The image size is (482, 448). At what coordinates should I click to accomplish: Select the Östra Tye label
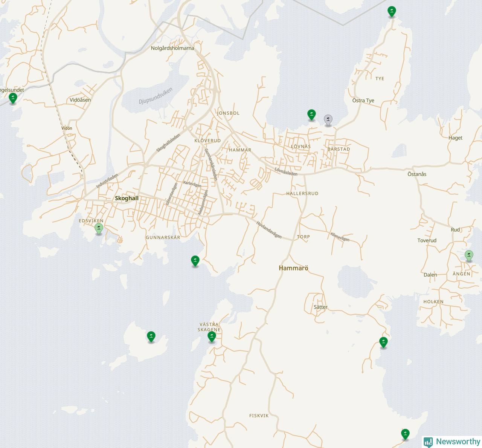[x=363, y=101]
